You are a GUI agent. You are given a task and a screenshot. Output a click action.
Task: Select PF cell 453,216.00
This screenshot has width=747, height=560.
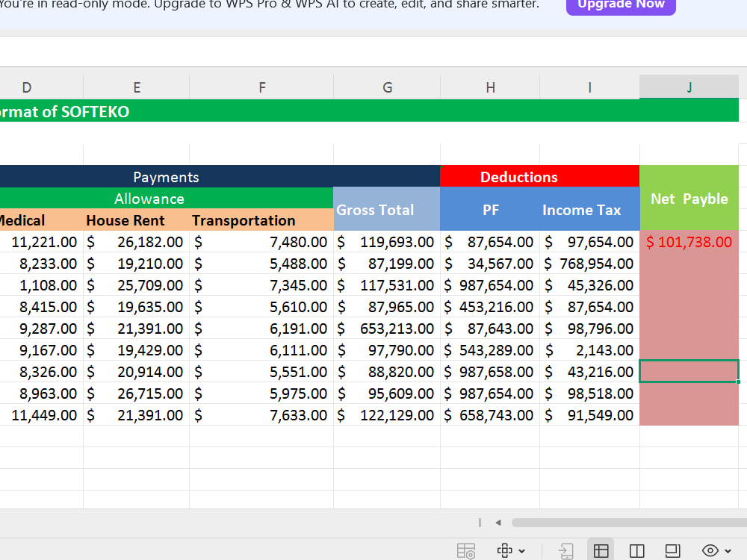[490, 307]
